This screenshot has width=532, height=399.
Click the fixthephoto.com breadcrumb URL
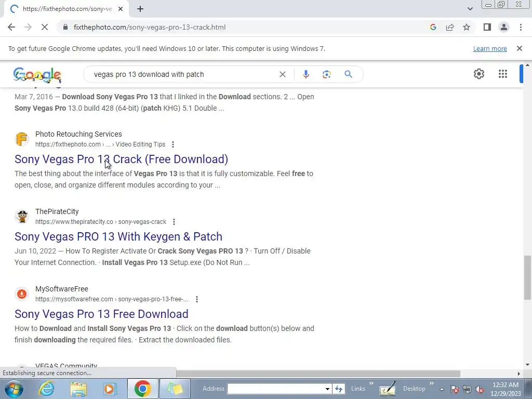pos(100,144)
